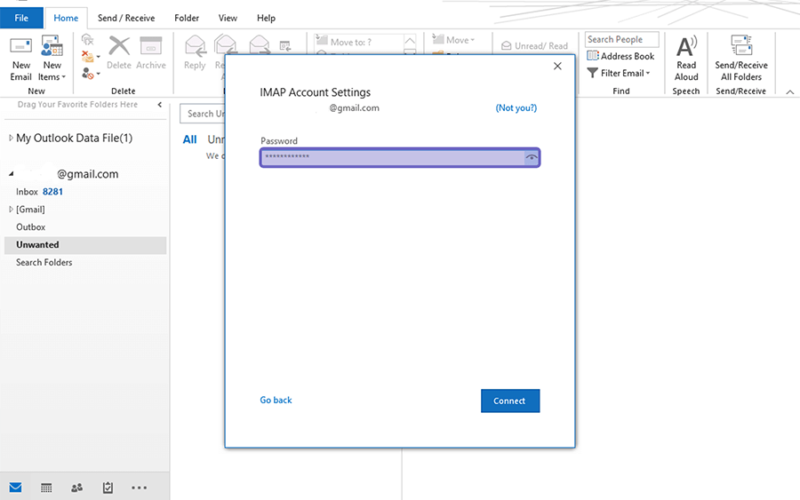Expand the [Gmail] folder
The image size is (800, 500).
click(11, 209)
